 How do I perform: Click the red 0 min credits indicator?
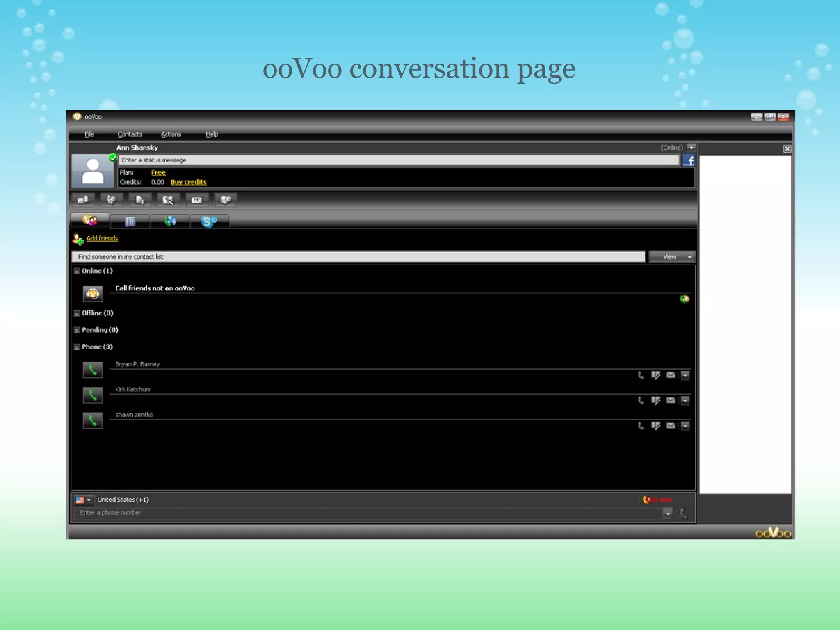(x=657, y=500)
